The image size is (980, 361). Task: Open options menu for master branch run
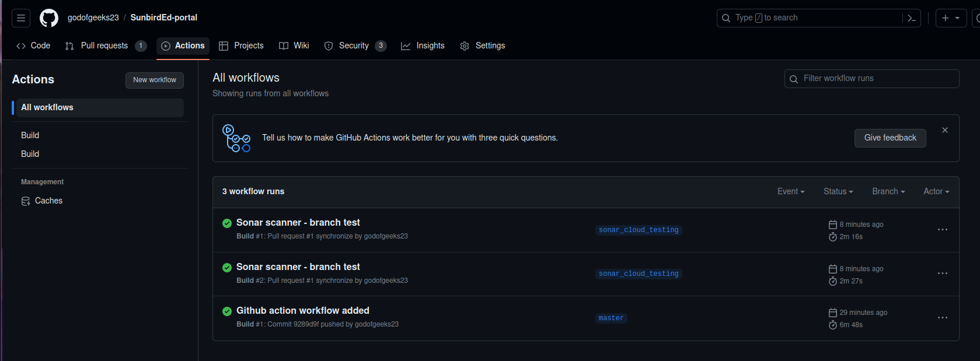(x=942, y=318)
